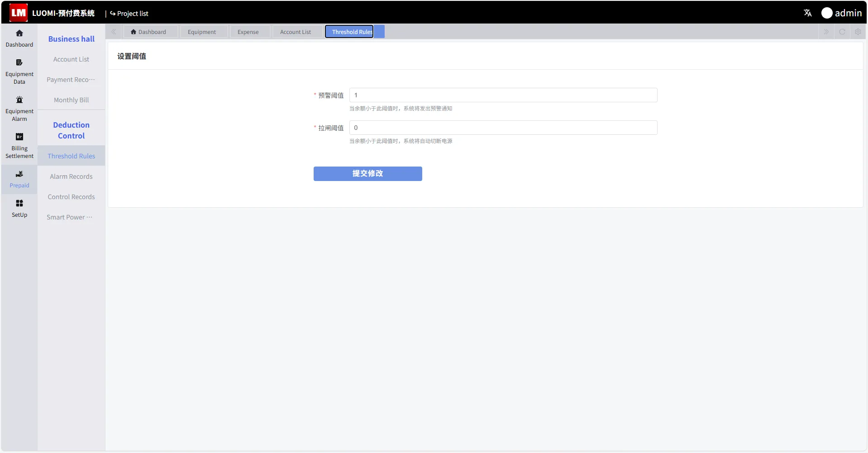Viewport: 868px width, 453px height.
Task: Focus the 拉闸阈值 input field
Action: pos(503,128)
